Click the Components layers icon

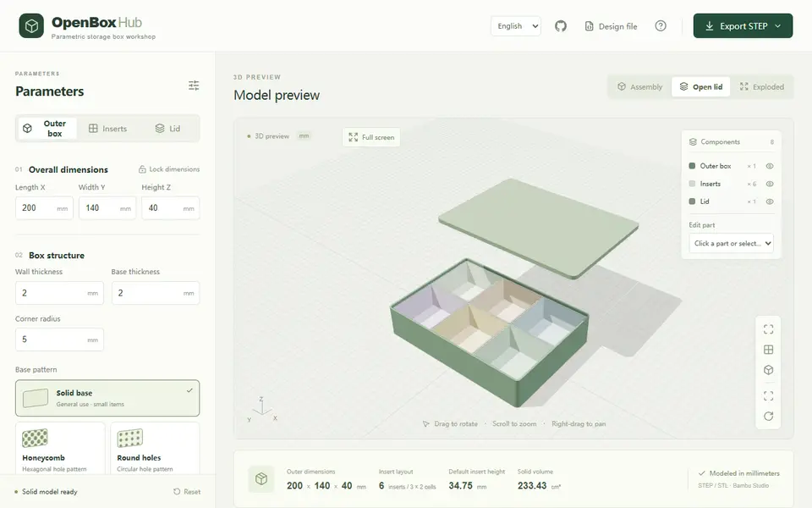pyautogui.click(x=693, y=142)
